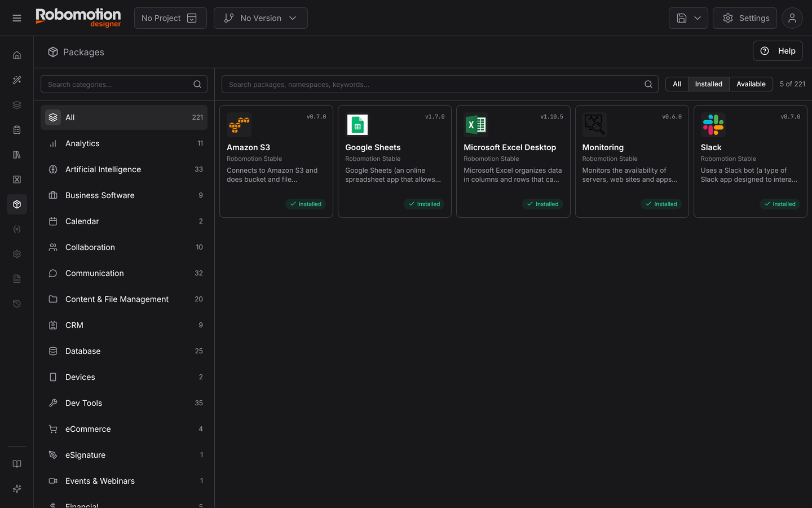Screen dimensions: 812x508
Task: Open the No Project selector
Action: pos(170,18)
